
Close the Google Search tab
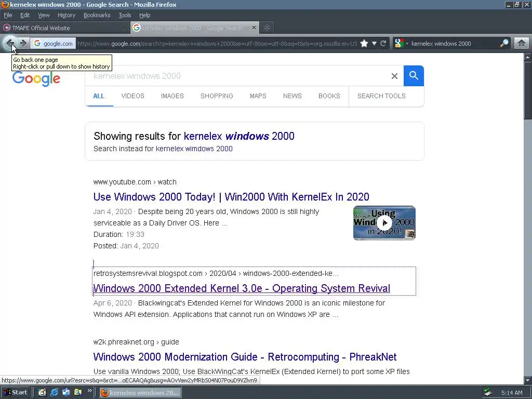[254, 28]
